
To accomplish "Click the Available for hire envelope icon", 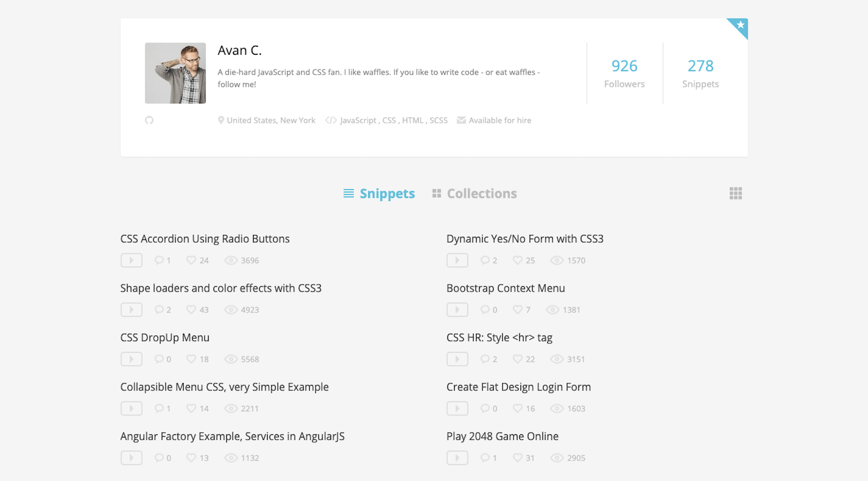I will coord(461,120).
